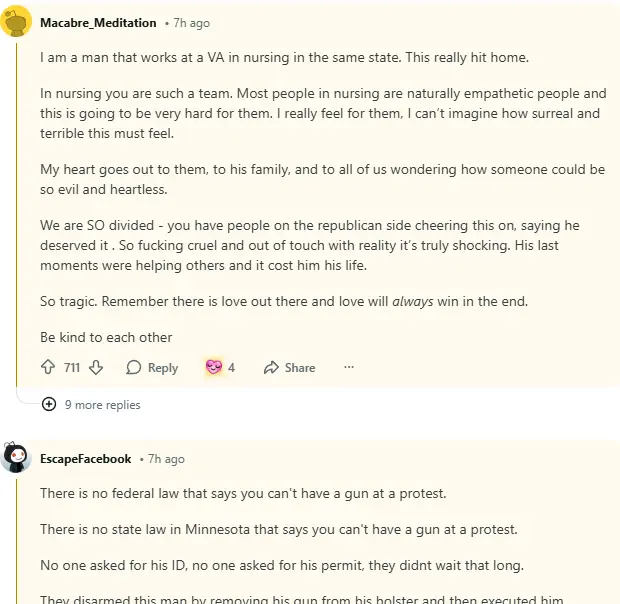Viewport: 620px width, 604px height.
Task: Click the 711 vote count
Action: (x=72, y=368)
